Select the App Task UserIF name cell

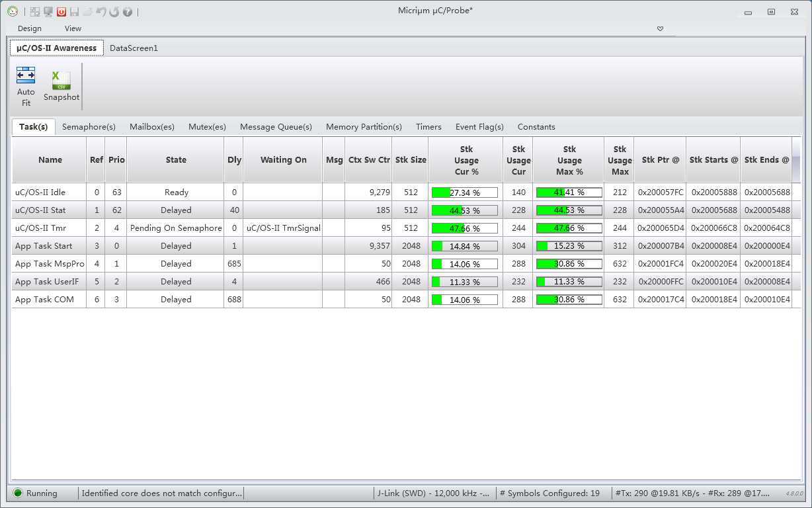[47, 282]
